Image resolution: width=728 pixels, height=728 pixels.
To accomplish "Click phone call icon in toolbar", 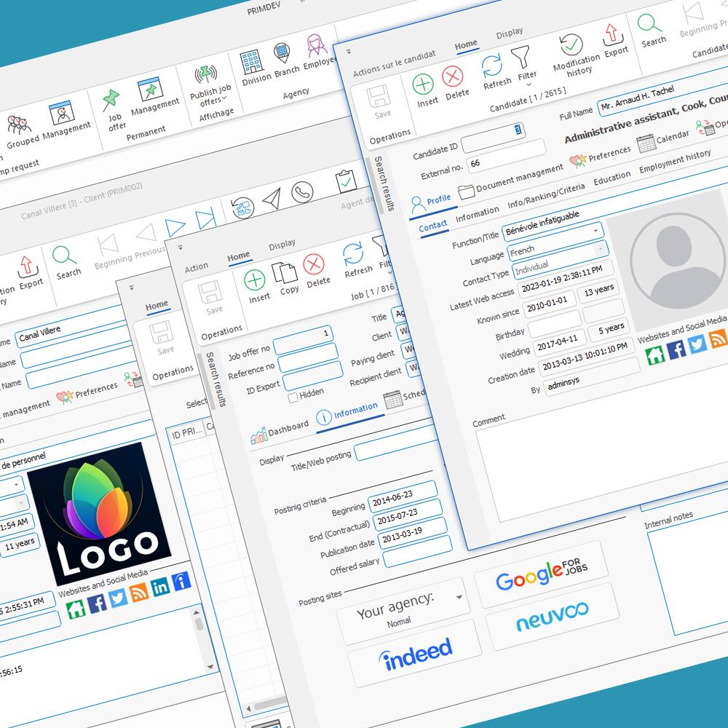I will [x=302, y=191].
